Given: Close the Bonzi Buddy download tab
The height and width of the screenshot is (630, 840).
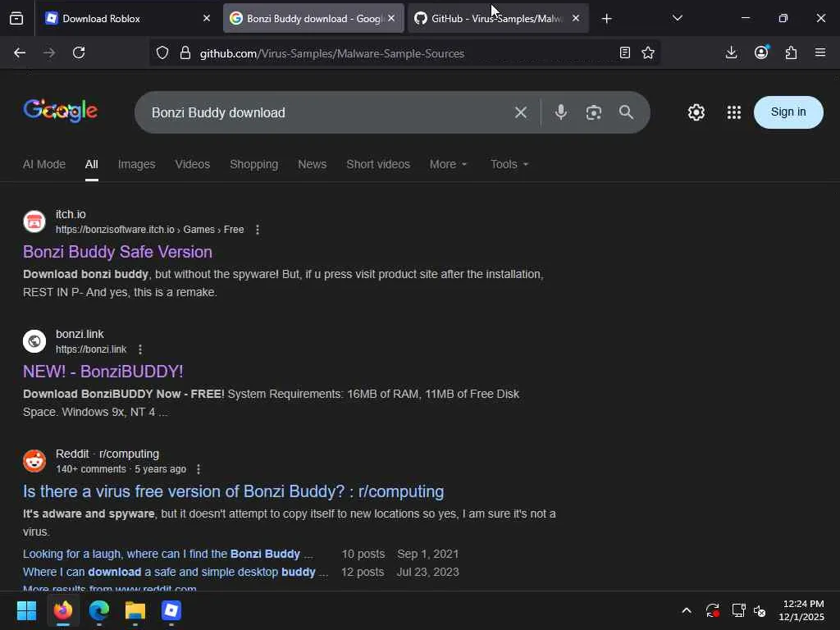Looking at the screenshot, I should [391, 18].
